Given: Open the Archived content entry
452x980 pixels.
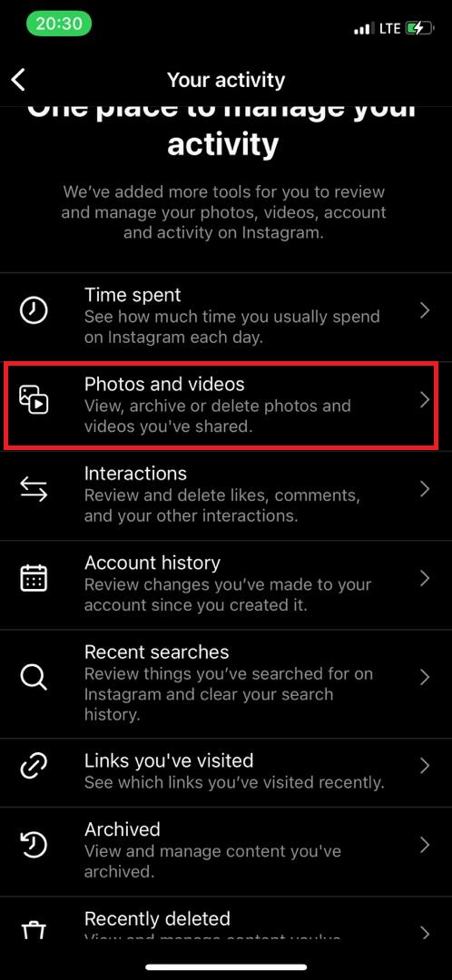Looking at the screenshot, I should tap(226, 852).
